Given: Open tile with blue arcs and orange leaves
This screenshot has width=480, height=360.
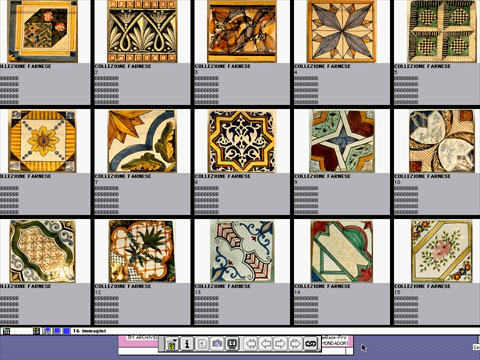Looking at the screenshot, I should point(142,141).
